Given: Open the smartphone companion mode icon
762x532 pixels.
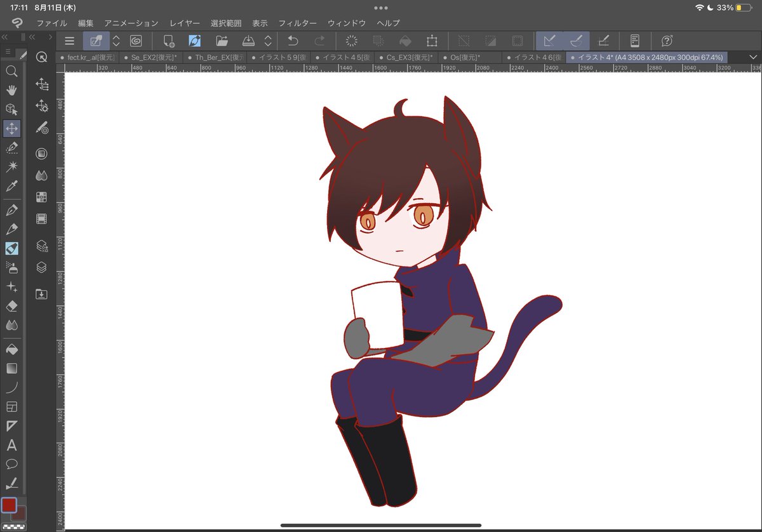Looking at the screenshot, I should pyautogui.click(x=634, y=41).
